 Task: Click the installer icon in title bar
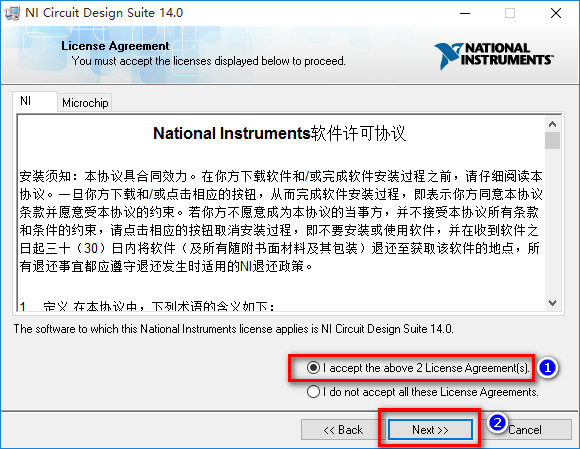(11, 13)
